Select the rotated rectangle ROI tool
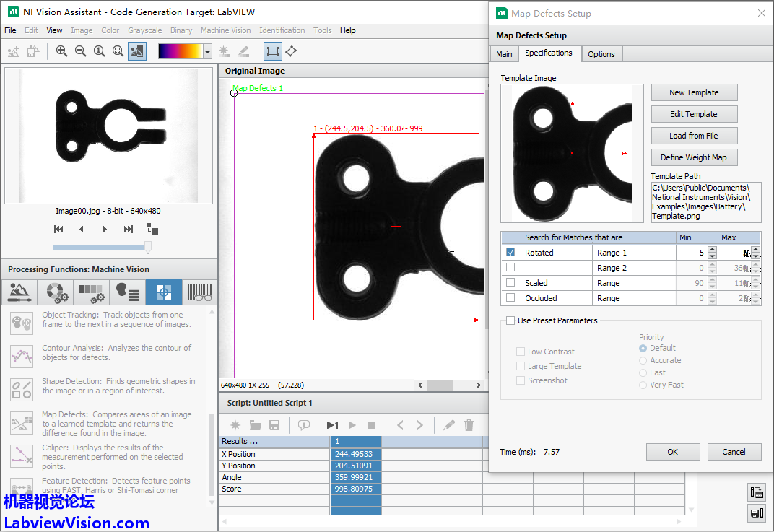The height and width of the screenshot is (532, 774). pos(291,51)
